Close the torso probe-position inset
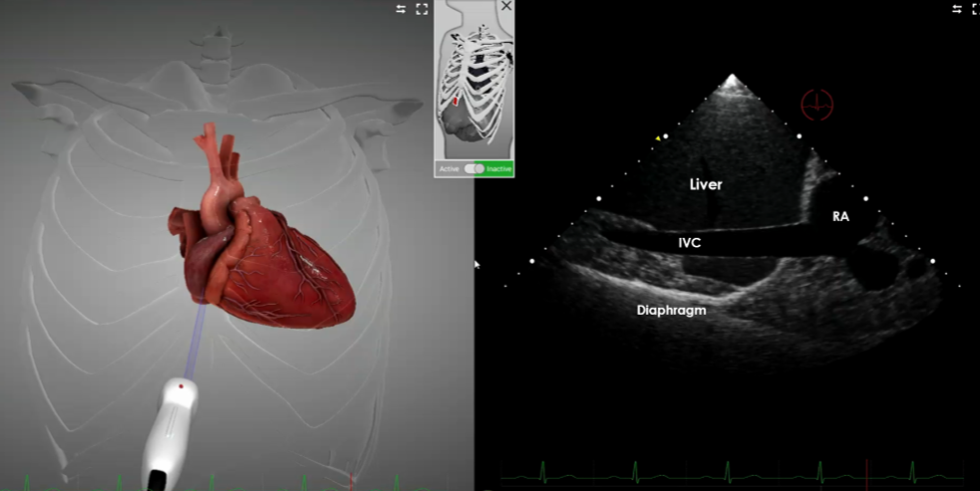The image size is (980, 491). [x=505, y=7]
